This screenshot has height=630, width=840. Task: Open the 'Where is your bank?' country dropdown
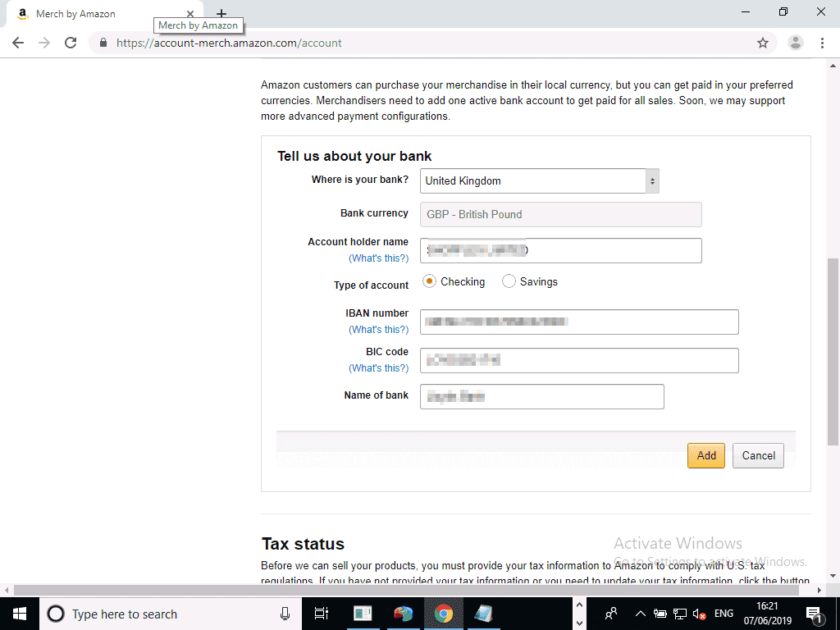pos(540,181)
